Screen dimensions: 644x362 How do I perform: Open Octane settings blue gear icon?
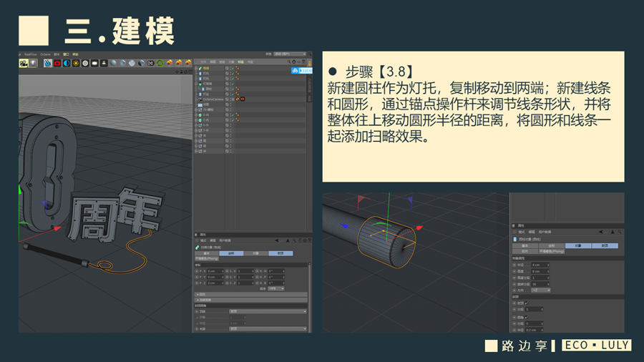[x=48, y=63]
